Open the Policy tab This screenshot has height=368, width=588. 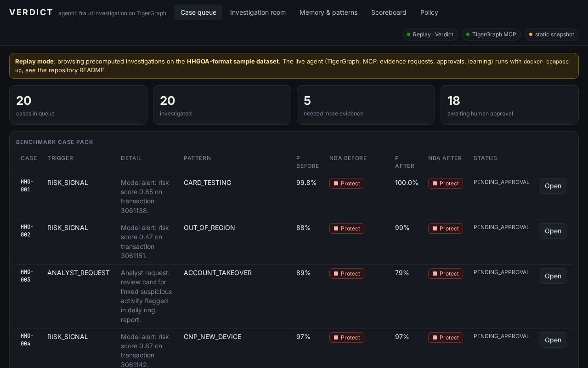click(x=429, y=12)
